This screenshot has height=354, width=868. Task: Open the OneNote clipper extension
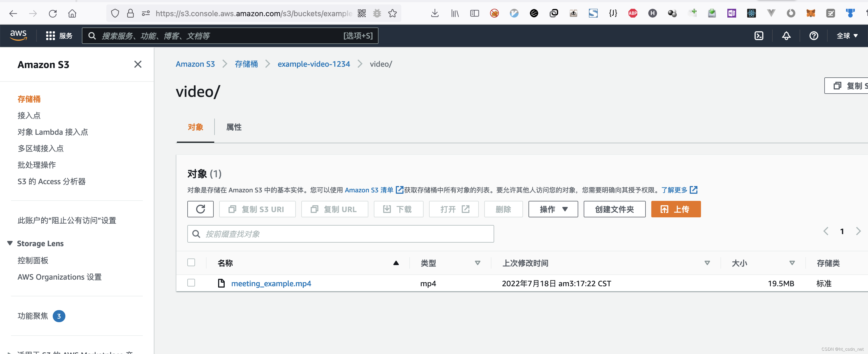point(731,13)
